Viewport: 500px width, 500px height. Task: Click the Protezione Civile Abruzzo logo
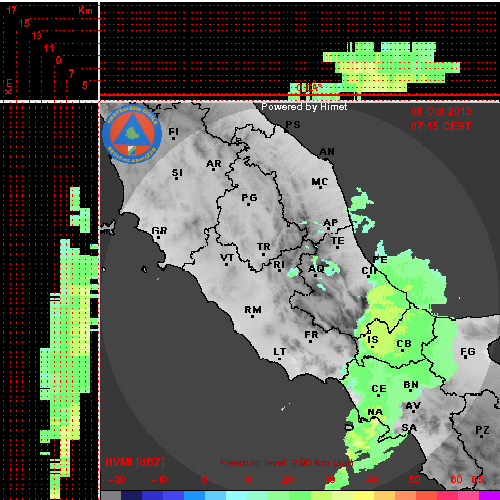(x=132, y=134)
